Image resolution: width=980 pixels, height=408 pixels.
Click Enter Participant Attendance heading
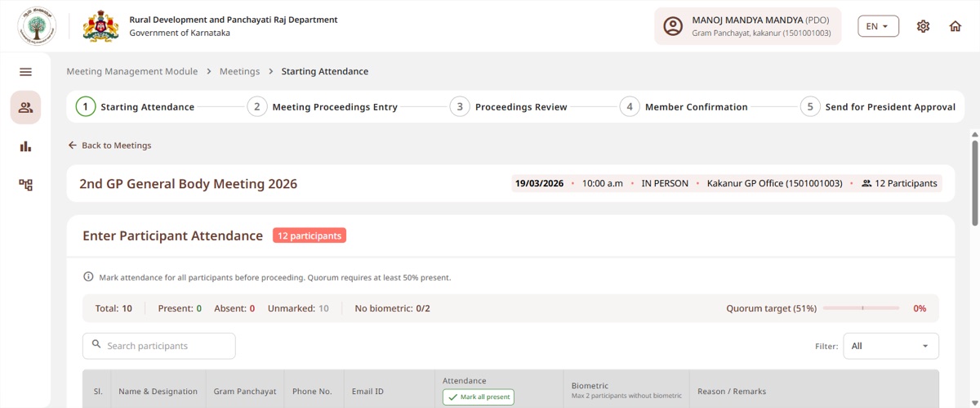tap(172, 235)
